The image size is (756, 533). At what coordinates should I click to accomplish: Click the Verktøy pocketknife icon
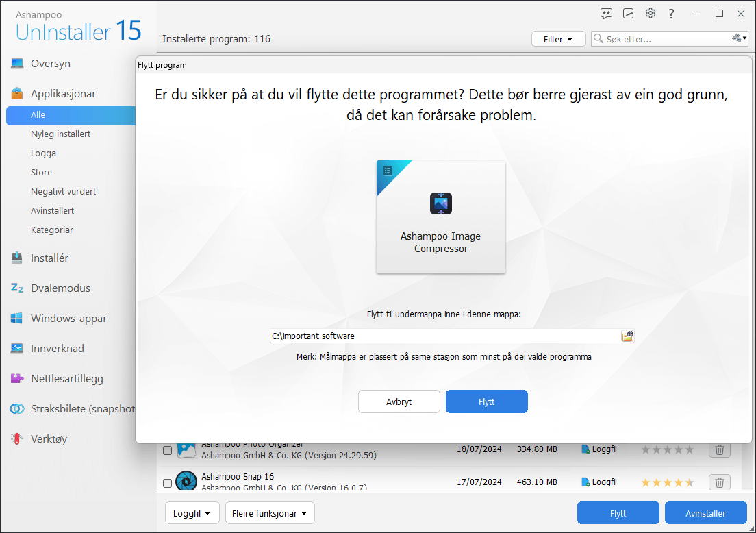17,438
